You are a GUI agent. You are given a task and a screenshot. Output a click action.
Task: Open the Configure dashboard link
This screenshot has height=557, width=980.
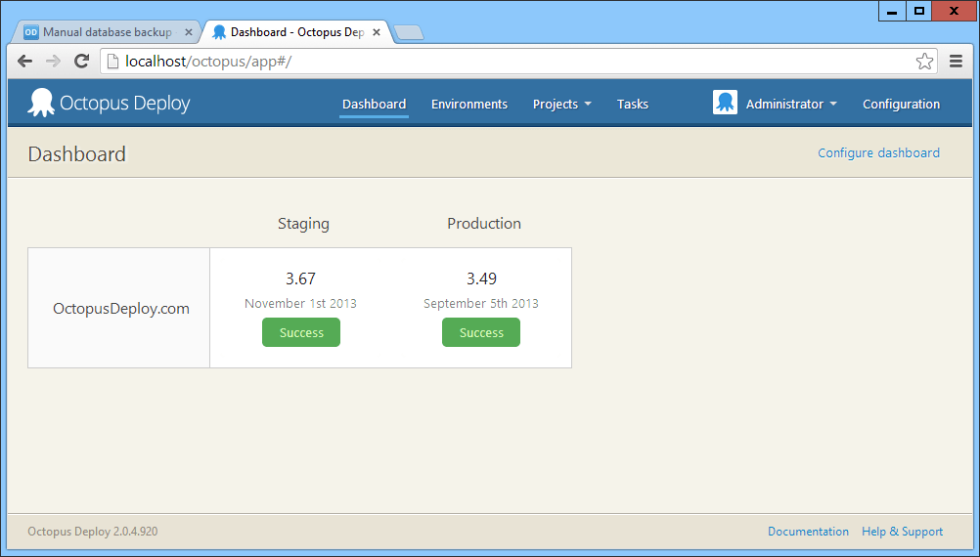pyautogui.click(x=878, y=153)
